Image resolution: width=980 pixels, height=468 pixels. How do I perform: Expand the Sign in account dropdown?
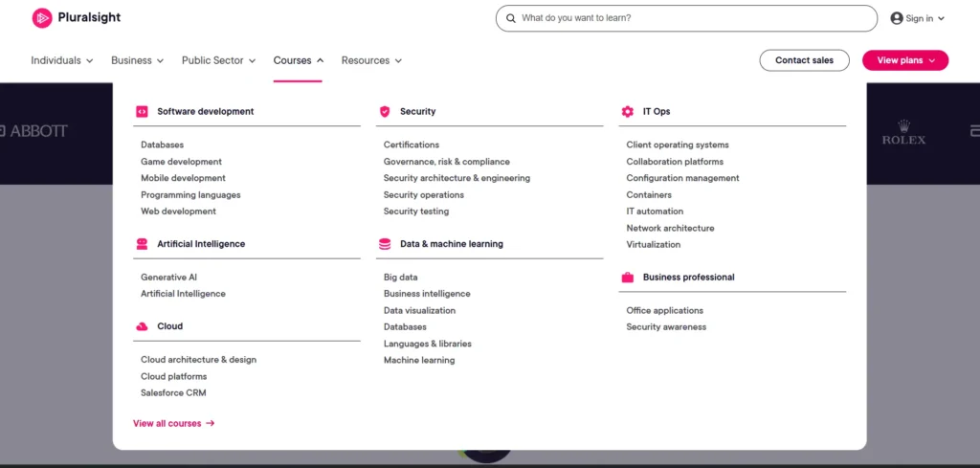point(917,18)
